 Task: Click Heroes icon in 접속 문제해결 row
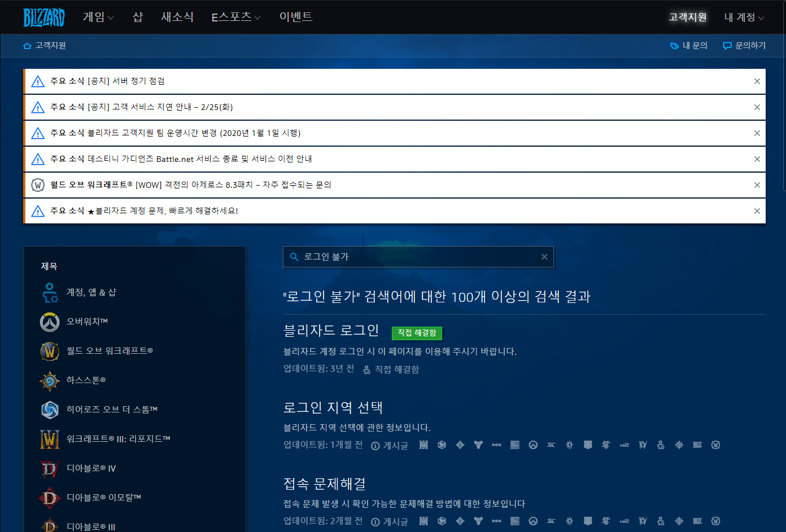click(x=442, y=521)
